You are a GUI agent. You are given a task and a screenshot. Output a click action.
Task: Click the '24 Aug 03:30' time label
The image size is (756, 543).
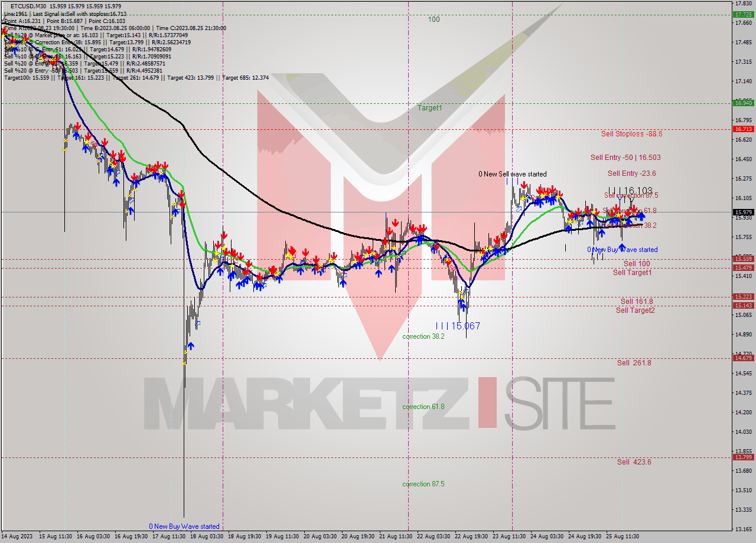pyautogui.click(x=547, y=537)
